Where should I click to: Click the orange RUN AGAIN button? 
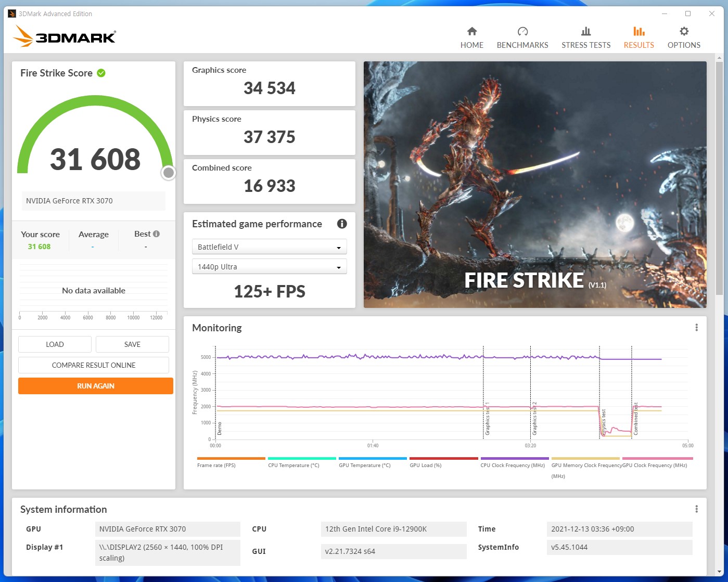coord(96,386)
